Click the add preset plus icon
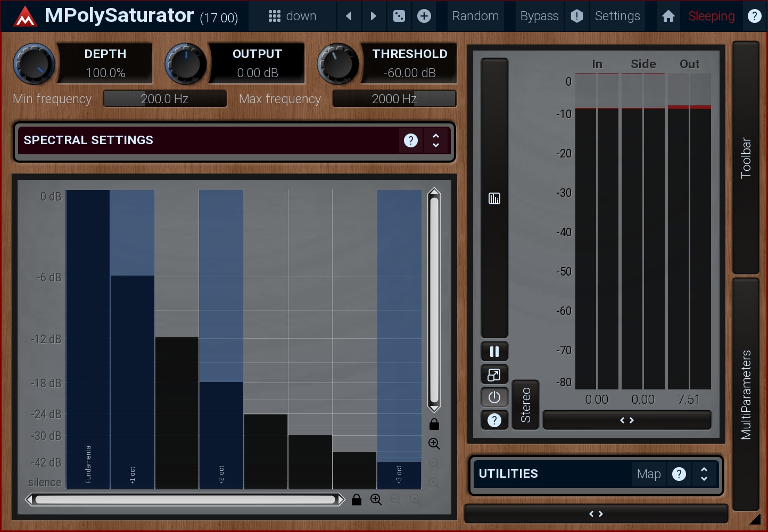768x532 pixels. coord(424,16)
